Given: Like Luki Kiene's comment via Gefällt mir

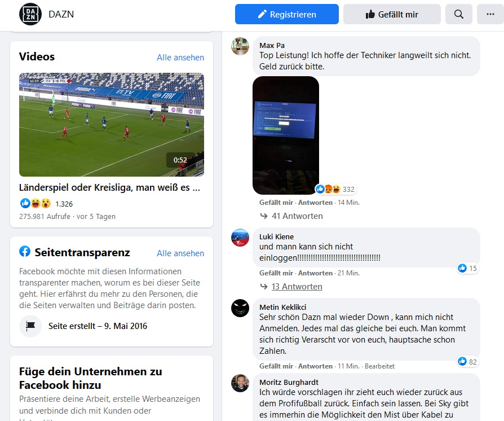Looking at the screenshot, I should pyautogui.click(x=276, y=273).
